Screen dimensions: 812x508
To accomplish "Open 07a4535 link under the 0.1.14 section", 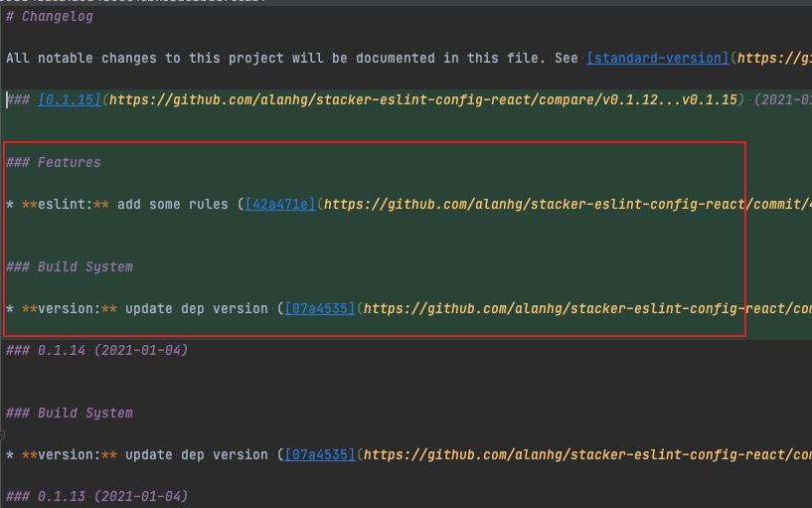I will click(319, 454).
